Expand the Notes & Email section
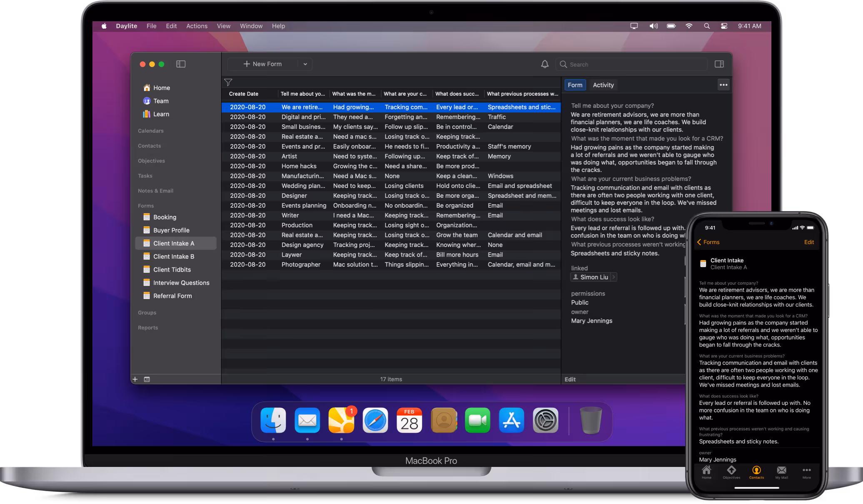Image resolution: width=863 pixels, height=504 pixels. coord(156,191)
